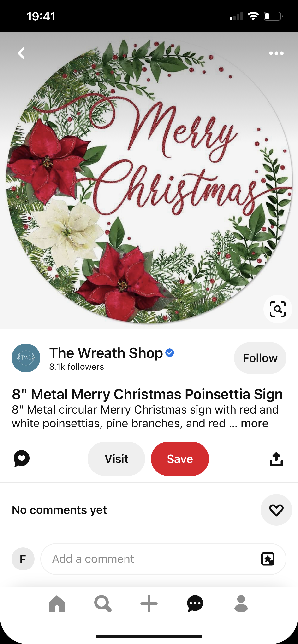Open The Wreath Shop name link
This screenshot has width=298, height=644.
106,353
